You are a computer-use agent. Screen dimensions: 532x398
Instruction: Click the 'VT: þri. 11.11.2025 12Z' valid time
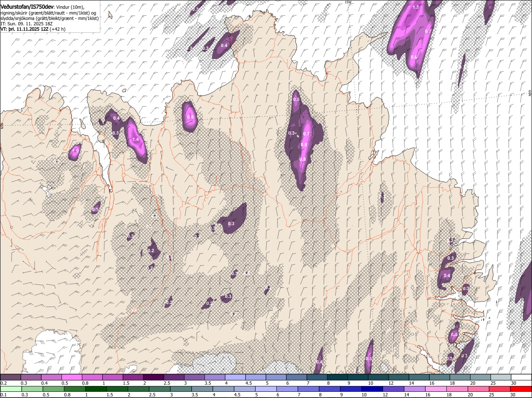point(24,29)
